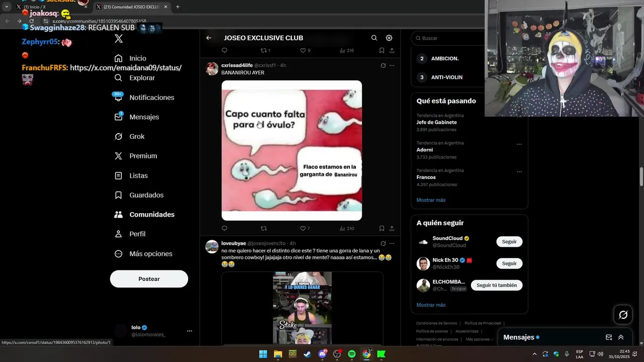Repost the cxrissad4life post

coord(264,228)
